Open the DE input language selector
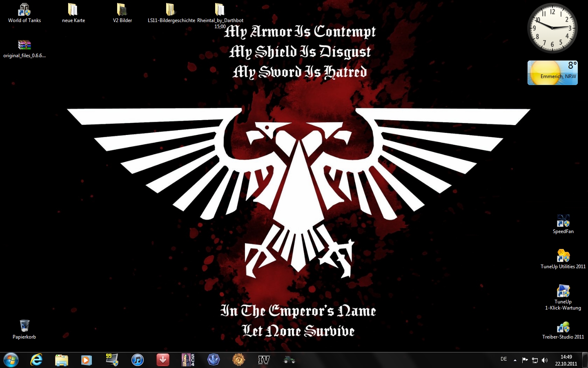The image size is (588, 368). [x=503, y=359]
